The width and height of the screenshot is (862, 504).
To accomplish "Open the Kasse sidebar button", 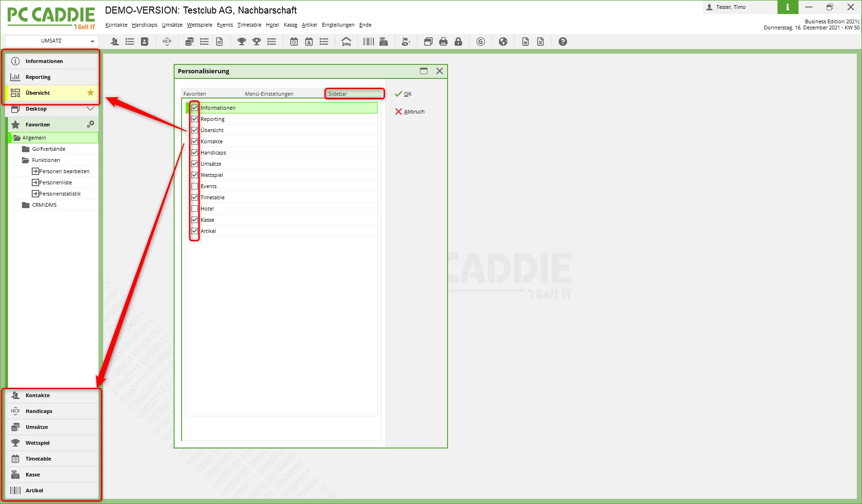I will (x=53, y=475).
